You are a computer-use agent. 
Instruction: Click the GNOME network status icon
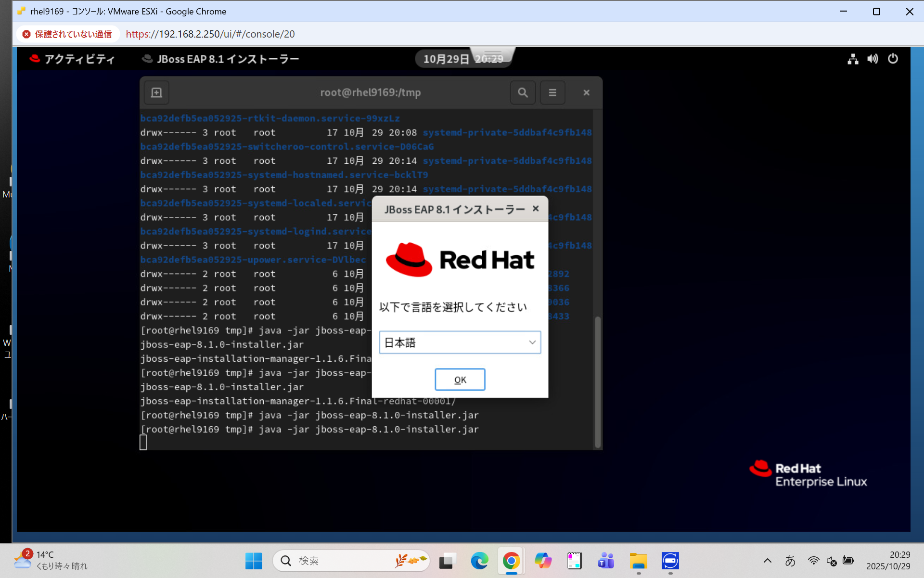point(853,59)
